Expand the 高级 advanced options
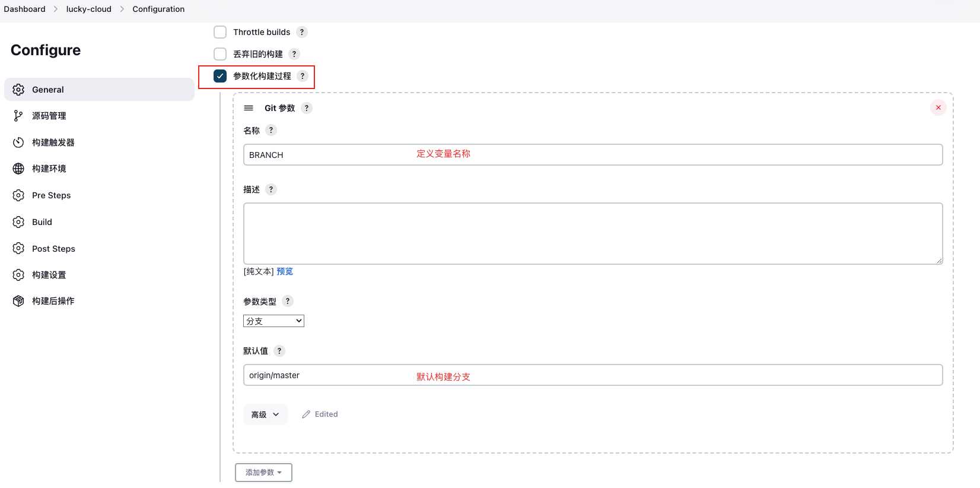 [265, 414]
